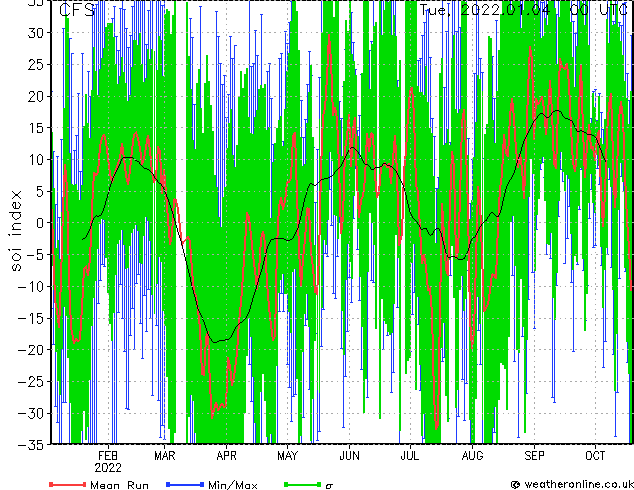Click the 20 y-axis value
The height and width of the screenshot is (490, 634).
tap(36, 96)
